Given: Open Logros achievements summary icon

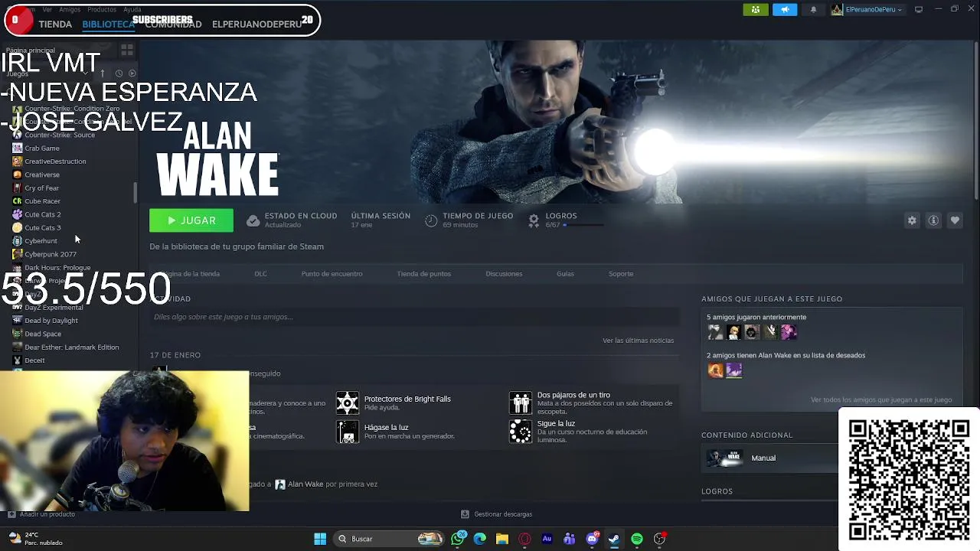Looking at the screenshot, I should [534, 220].
